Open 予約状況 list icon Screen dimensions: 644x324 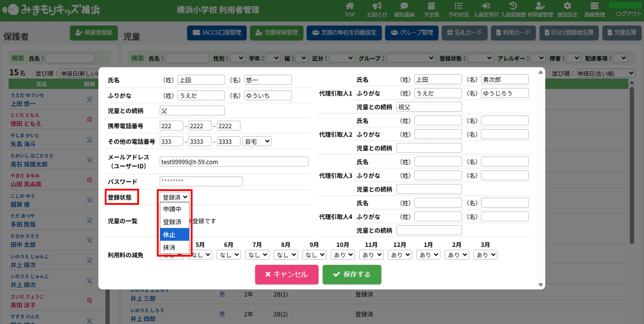(x=458, y=9)
